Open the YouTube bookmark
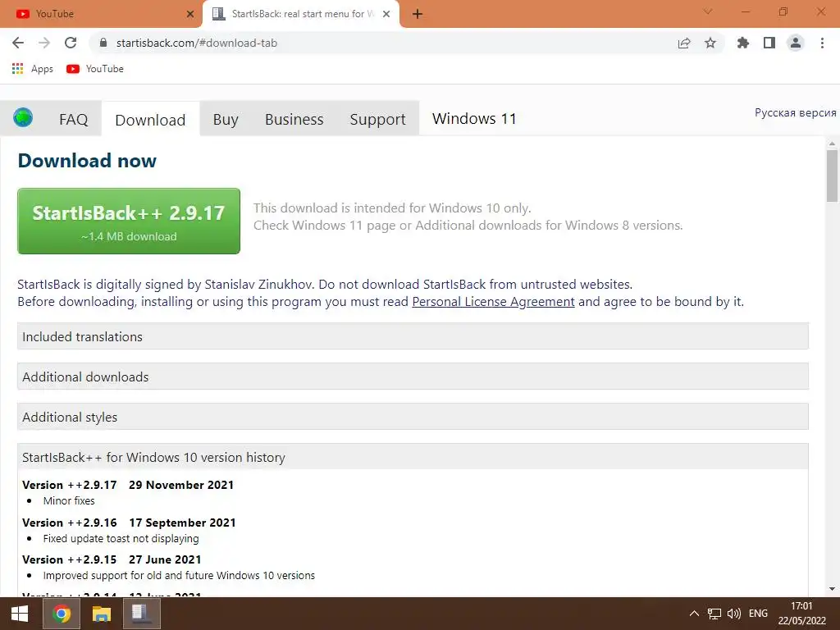Screen dimensions: 840x630 point(95,69)
